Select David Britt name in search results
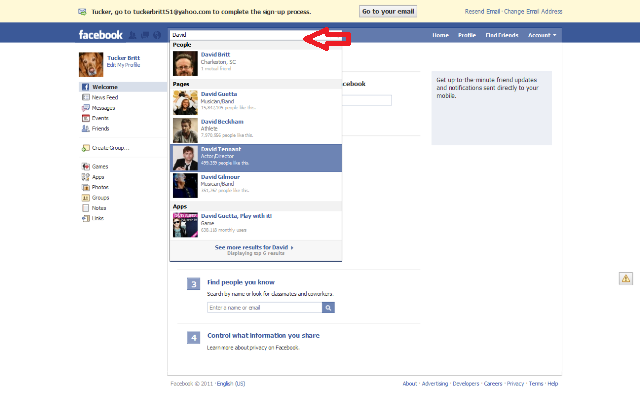Image resolution: width=640 pixels, height=405 pixels. pyautogui.click(x=215, y=54)
